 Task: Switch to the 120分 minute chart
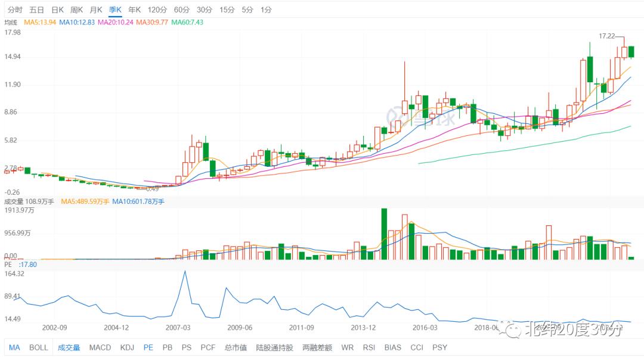click(x=157, y=10)
